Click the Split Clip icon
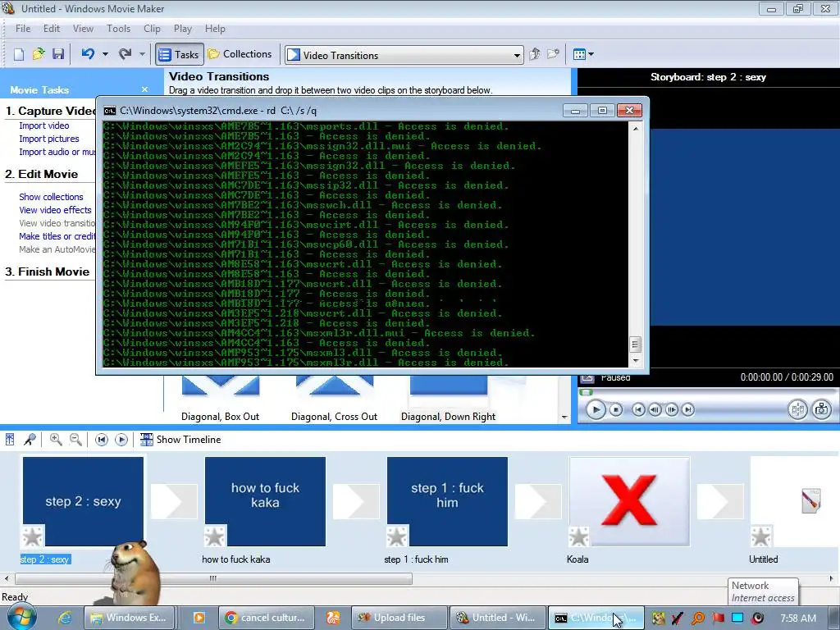Viewport: 840px width, 630px height. click(x=797, y=410)
